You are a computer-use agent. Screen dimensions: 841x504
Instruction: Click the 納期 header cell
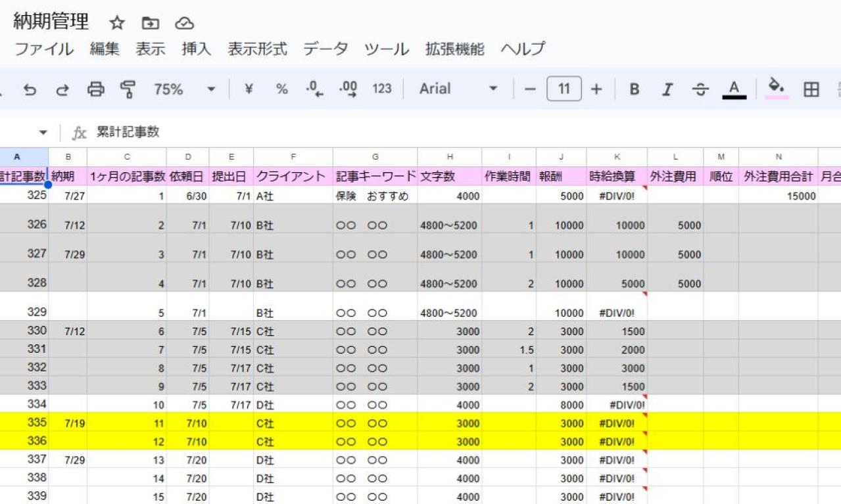(x=68, y=176)
